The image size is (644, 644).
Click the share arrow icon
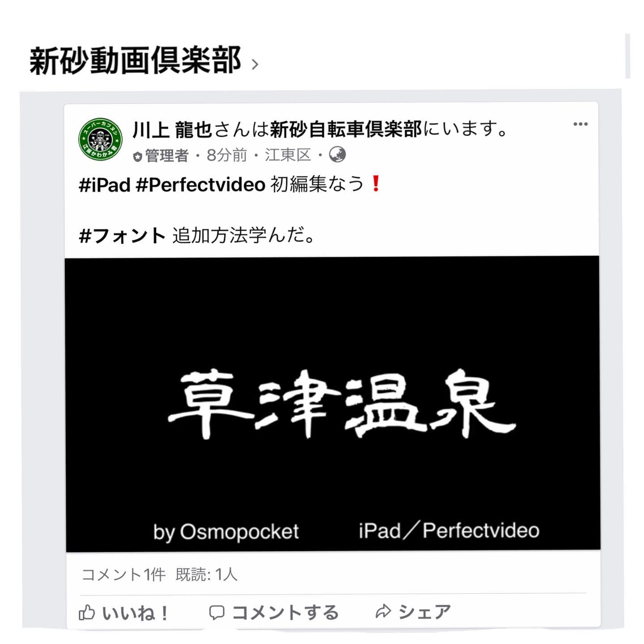click(383, 611)
